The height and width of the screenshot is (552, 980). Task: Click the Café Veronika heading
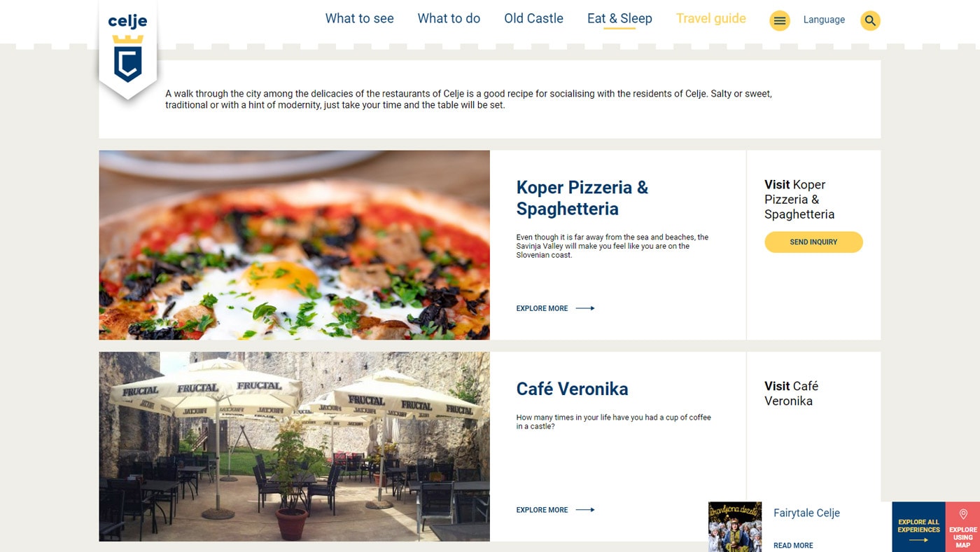tap(572, 389)
